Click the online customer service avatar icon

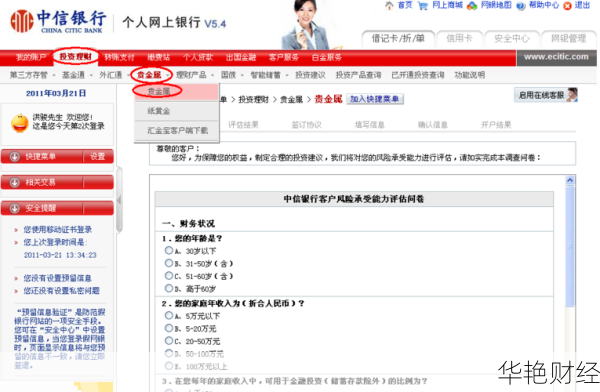coord(572,95)
